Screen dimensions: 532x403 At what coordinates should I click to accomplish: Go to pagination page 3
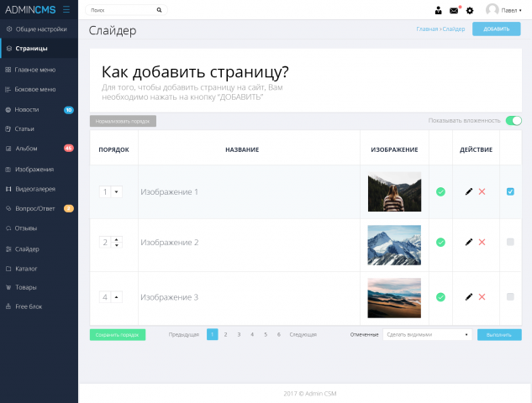click(239, 334)
